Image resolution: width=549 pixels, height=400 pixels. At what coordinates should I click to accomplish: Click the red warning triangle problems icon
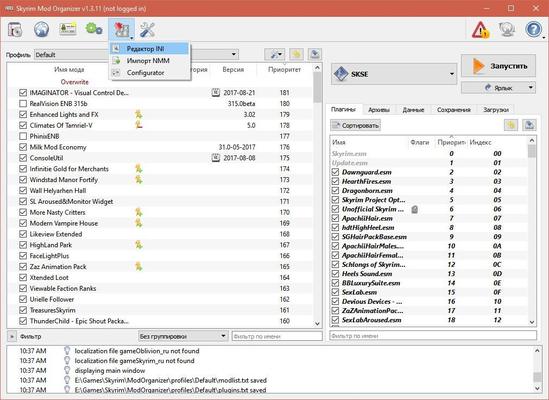tap(480, 30)
